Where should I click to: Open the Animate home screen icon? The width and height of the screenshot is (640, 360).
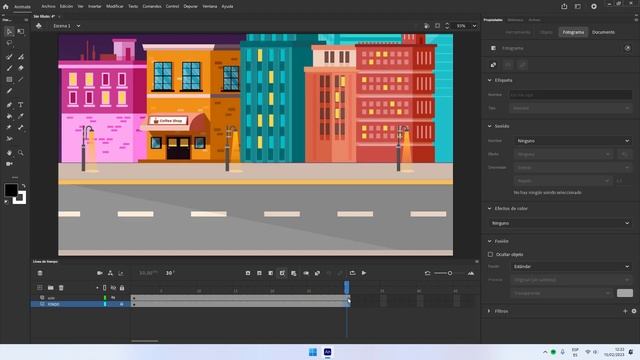pyautogui.click(x=5, y=7)
